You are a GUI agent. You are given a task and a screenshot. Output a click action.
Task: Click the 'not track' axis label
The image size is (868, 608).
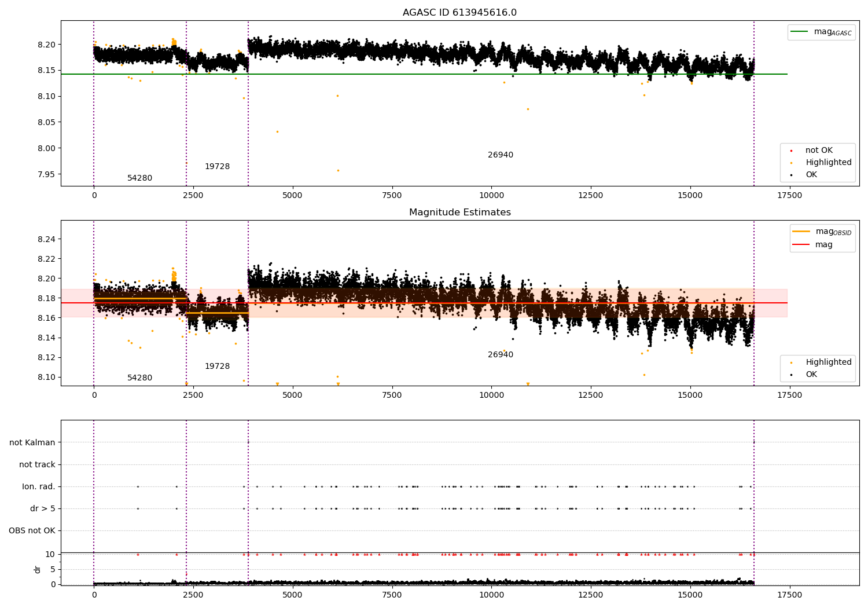(x=37, y=464)
